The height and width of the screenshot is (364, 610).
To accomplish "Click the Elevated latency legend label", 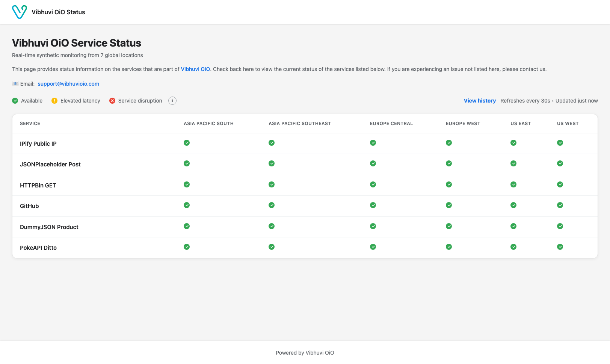I will click(80, 101).
